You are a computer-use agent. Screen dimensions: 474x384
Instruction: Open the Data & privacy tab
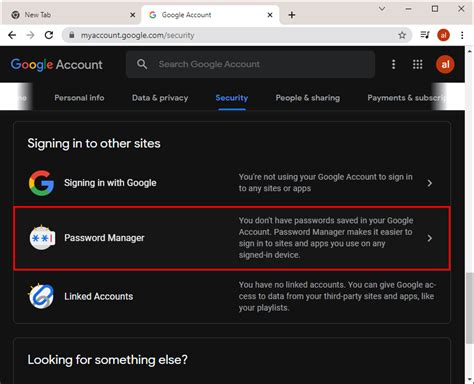tap(160, 98)
